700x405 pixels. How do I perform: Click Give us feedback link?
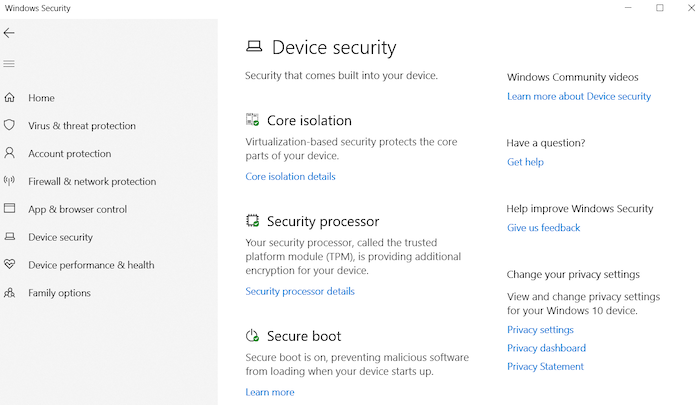[543, 228]
